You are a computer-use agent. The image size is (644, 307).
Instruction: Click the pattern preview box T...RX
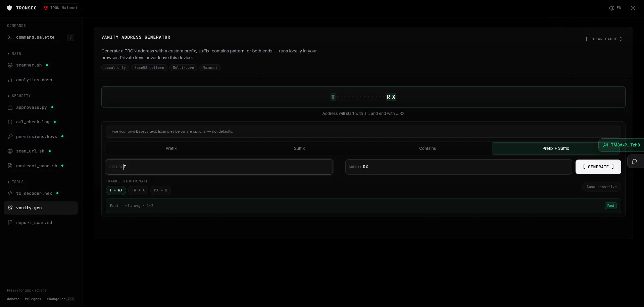coord(363,97)
